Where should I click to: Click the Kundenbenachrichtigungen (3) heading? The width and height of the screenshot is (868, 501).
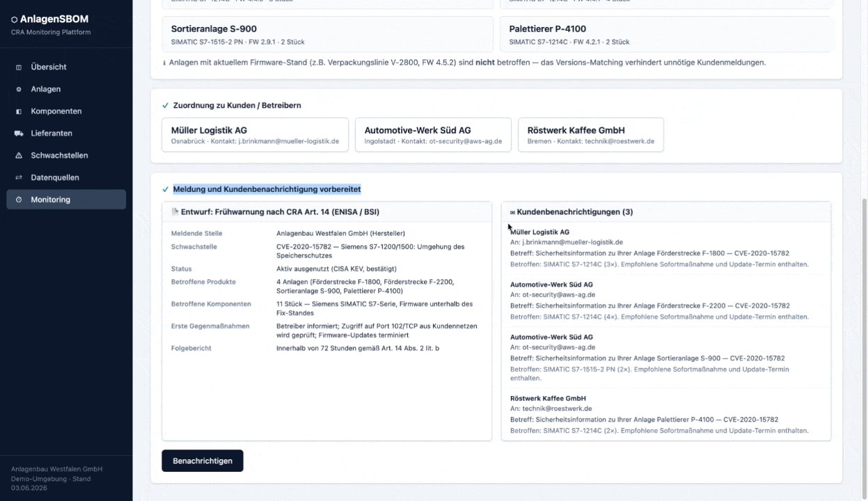pos(575,212)
